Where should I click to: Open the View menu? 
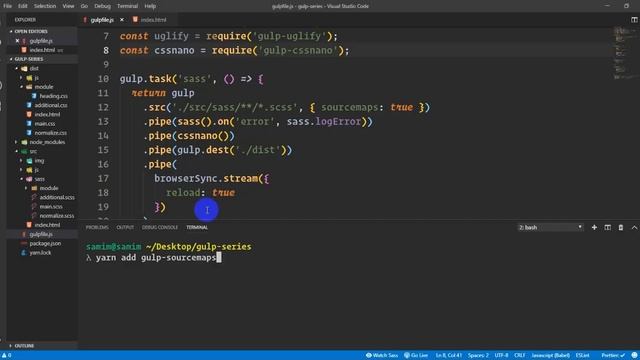click(x=68, y=6)
